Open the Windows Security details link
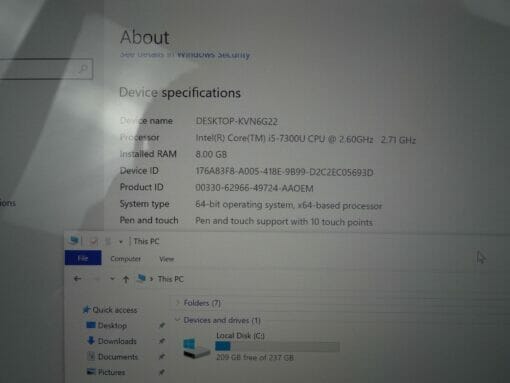This screenshot has height=383, width=510. coord(185,54)
